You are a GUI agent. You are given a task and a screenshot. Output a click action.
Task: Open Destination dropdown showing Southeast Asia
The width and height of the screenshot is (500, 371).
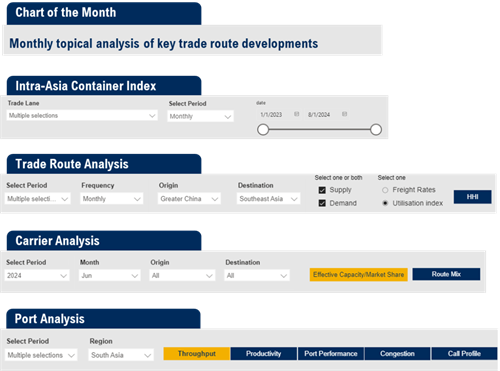268,199
